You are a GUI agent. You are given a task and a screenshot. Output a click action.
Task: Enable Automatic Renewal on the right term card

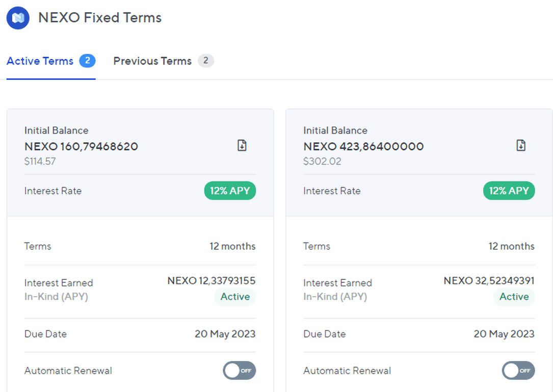click(518, 371)
